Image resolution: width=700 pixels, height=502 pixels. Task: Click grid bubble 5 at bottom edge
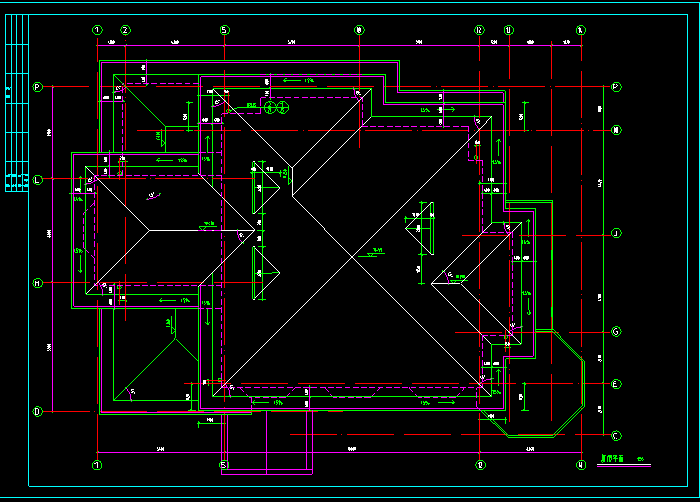(225, 465)
